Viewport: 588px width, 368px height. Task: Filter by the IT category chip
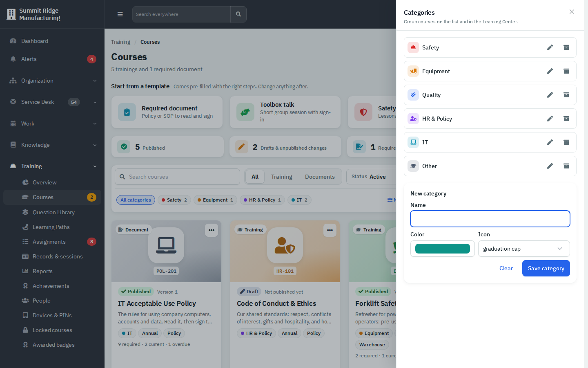pyautogui.click(x=299, y=200)
